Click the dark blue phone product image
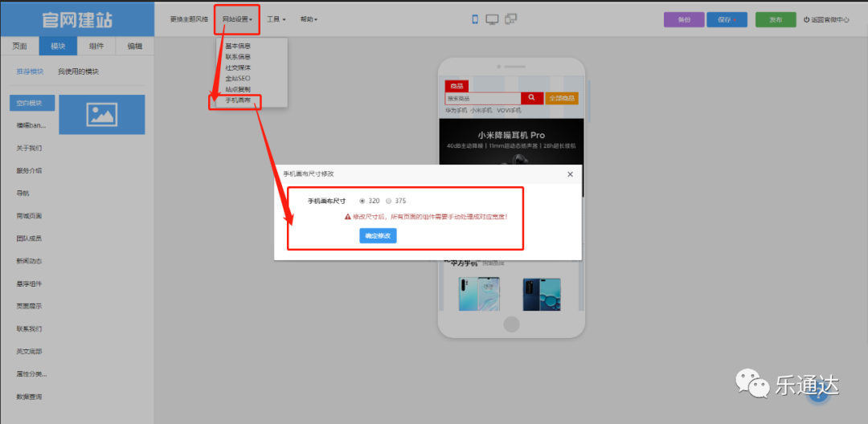The height and width of the screenshot is (424, 868). (x=542, y=294)
